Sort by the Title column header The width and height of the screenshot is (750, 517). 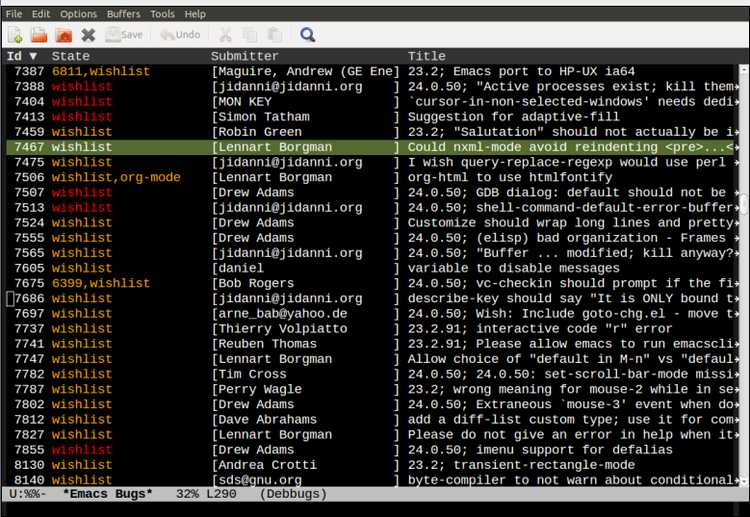[x=427, y=56]
